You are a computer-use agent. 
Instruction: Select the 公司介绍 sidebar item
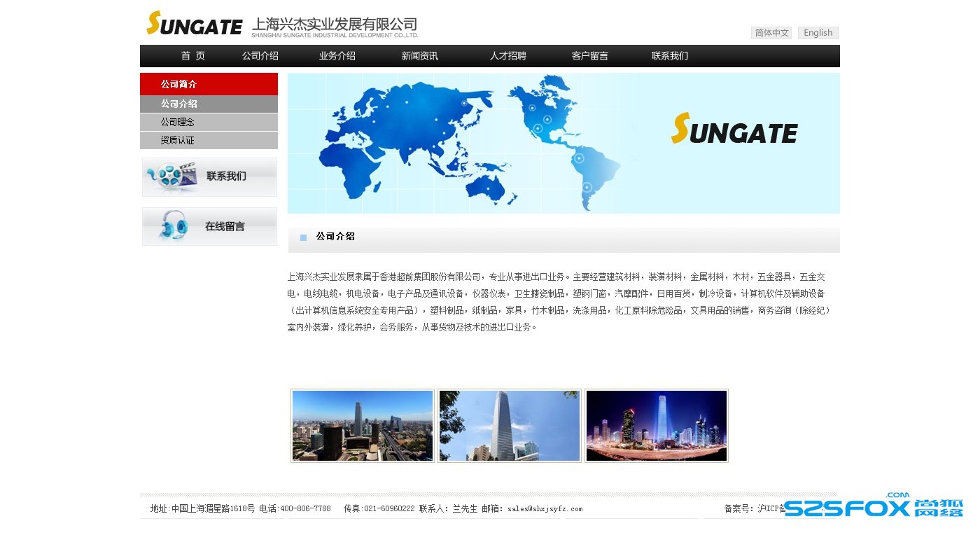(209, 104)
